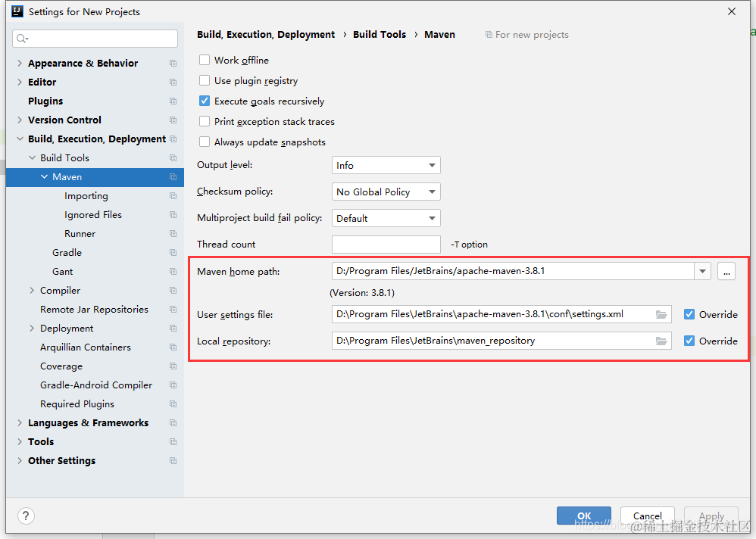Click project-level icon next to Deployment
This screenshot has width=756, height=539.
pos(173,329)
